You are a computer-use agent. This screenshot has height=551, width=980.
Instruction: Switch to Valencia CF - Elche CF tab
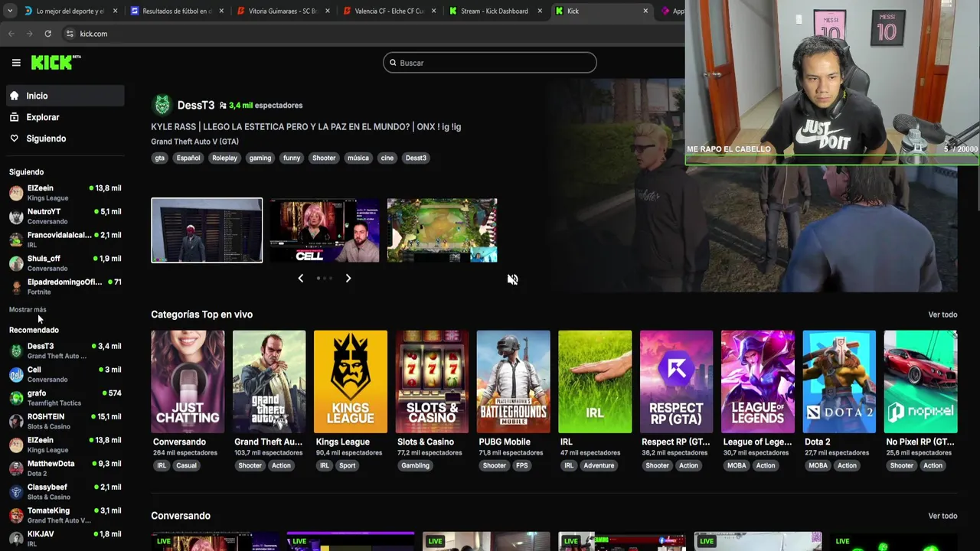pos(390,11)
